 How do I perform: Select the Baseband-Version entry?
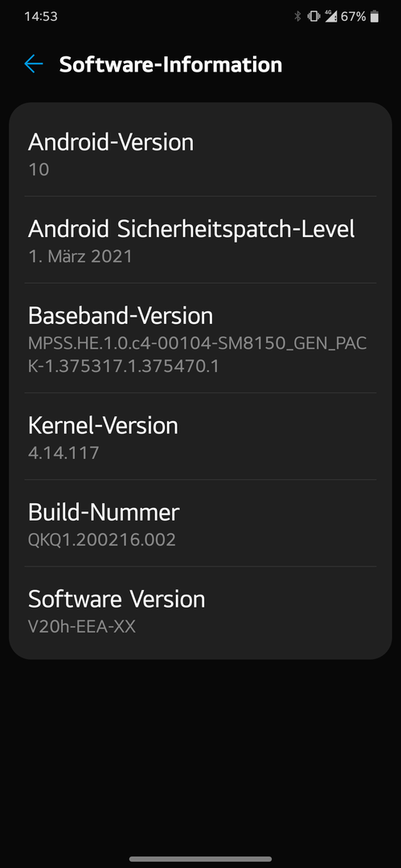(x=201, y=338)
